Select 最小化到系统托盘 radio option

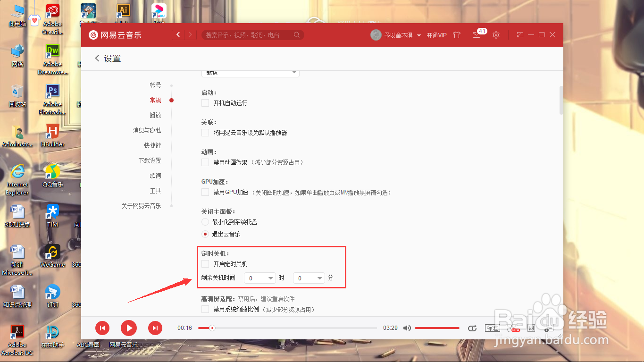pyautogui.click(x=205, y=222)
